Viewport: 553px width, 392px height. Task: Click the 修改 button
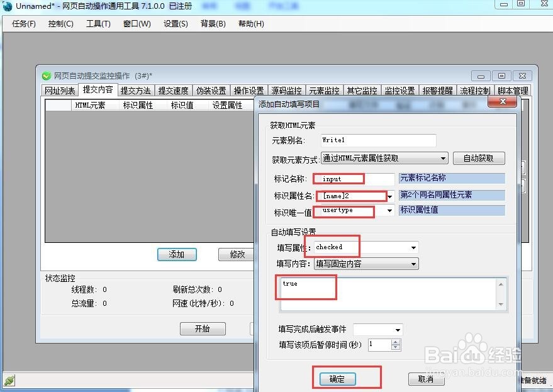237,254
